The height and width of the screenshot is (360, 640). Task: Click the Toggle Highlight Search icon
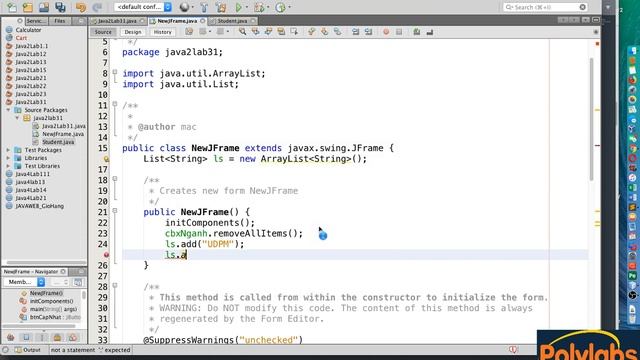281,32
